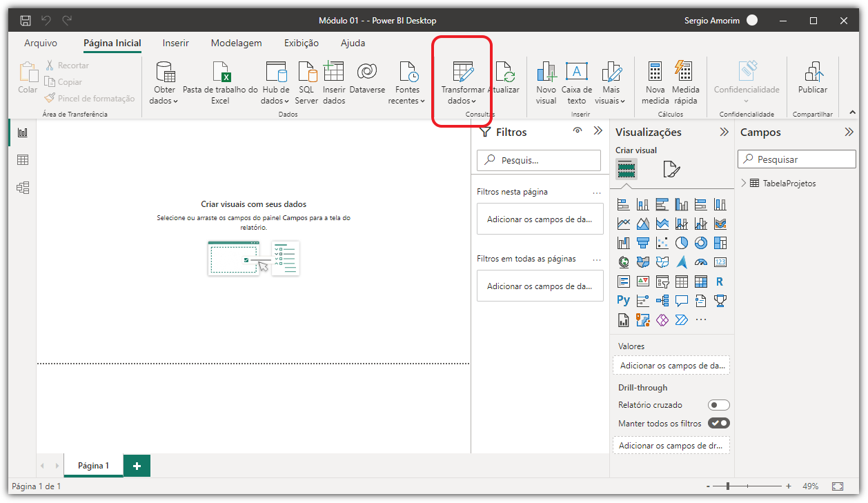Select the line chart visual
The width and height of the screenshot is (868, 503).
click(624, 224)
